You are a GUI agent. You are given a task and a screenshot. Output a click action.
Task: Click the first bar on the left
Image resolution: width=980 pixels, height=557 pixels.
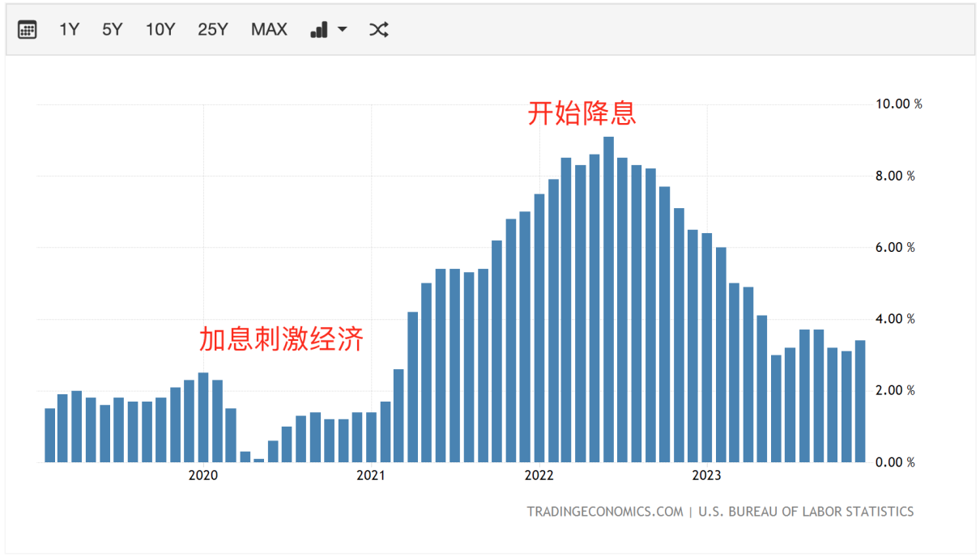50,436
